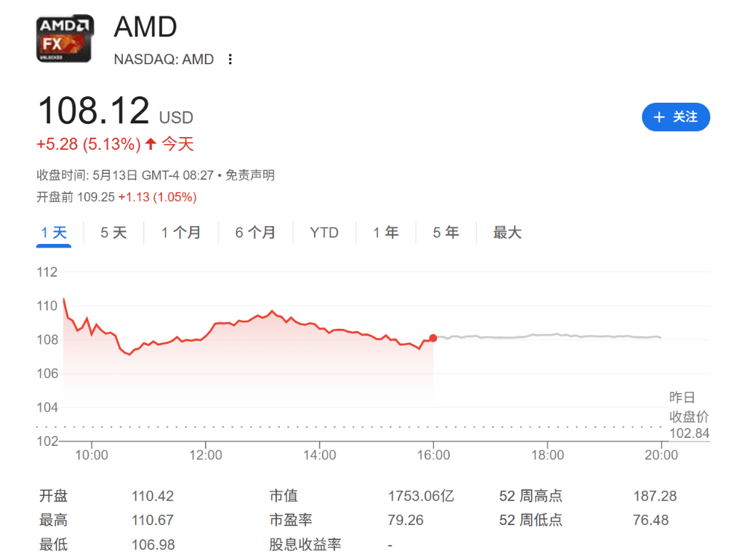Open the three-dot more options menu
This screenshot has height=560, width=731.
[x=230, y=59]
